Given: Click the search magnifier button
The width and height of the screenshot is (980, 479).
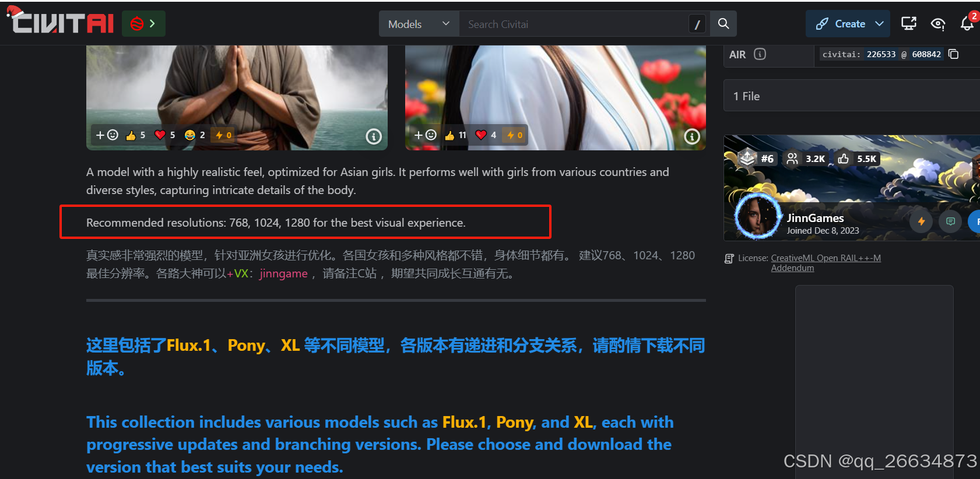Looking at the screenshot, I should pos(723,24).
